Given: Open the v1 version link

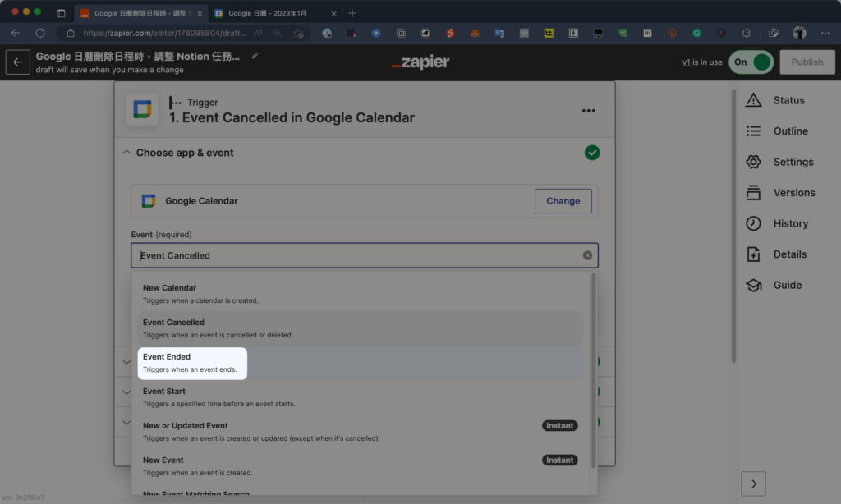Looking at the screenshot, I should 686,62.
